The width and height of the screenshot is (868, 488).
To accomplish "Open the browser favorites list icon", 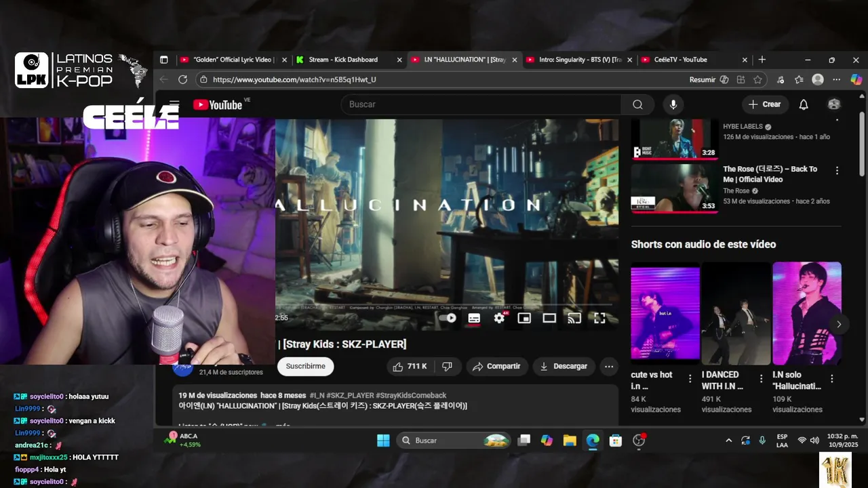I will [x=799, y=79].
